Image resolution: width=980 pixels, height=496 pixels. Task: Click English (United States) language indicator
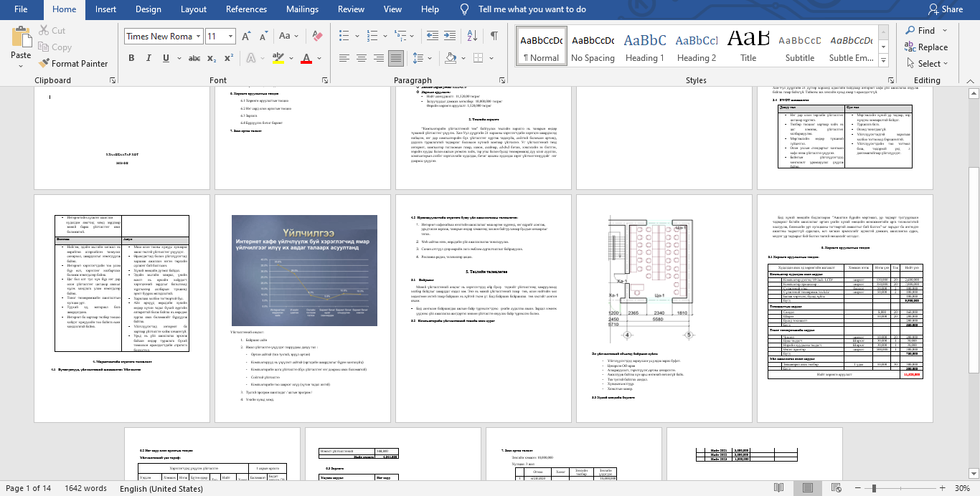(x=161, y=489)
